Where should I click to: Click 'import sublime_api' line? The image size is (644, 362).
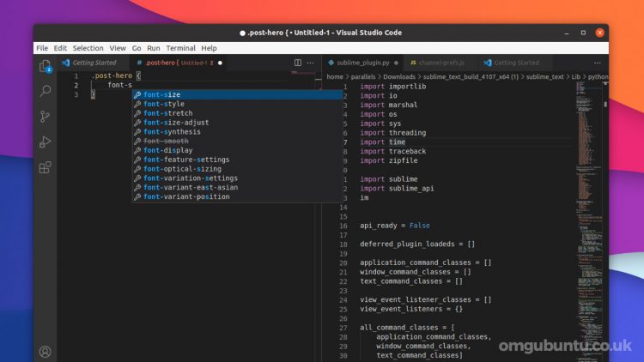[x=397, y=189]
